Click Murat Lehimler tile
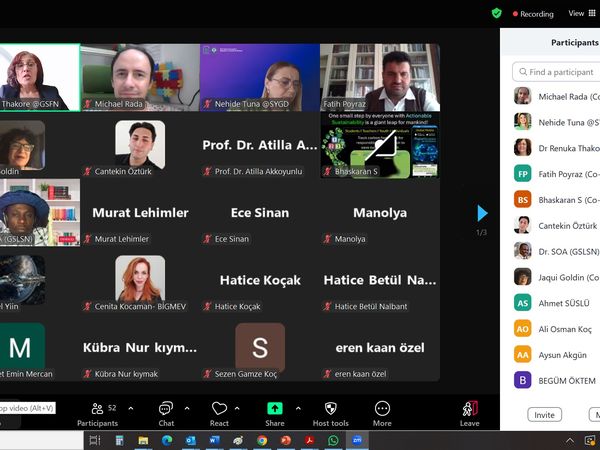 140,213
